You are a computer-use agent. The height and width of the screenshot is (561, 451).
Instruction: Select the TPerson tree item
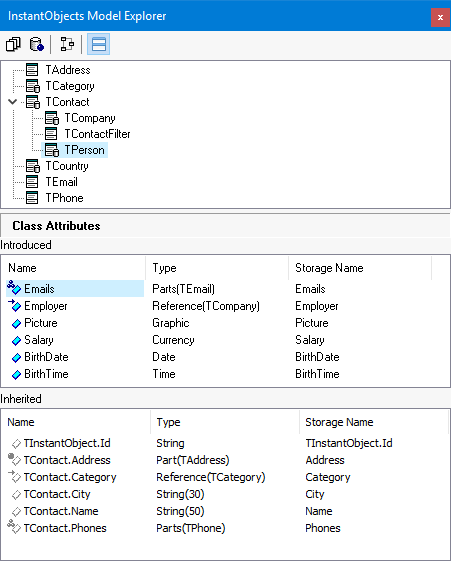point(84,150)
